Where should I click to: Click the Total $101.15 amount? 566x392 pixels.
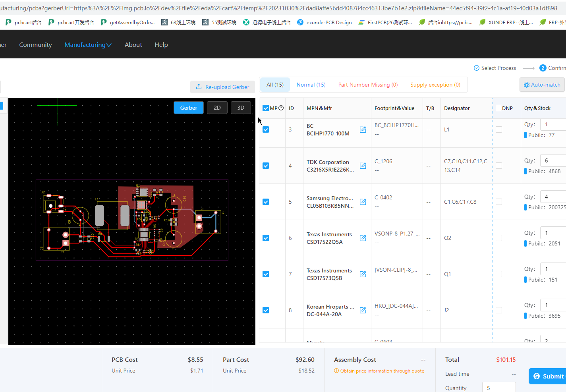tap(506, 359)
